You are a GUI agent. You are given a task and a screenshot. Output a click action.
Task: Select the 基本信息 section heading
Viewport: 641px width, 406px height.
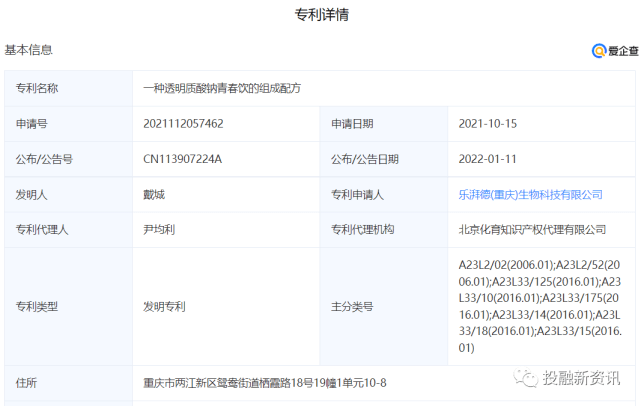click(x=28, y=50)
